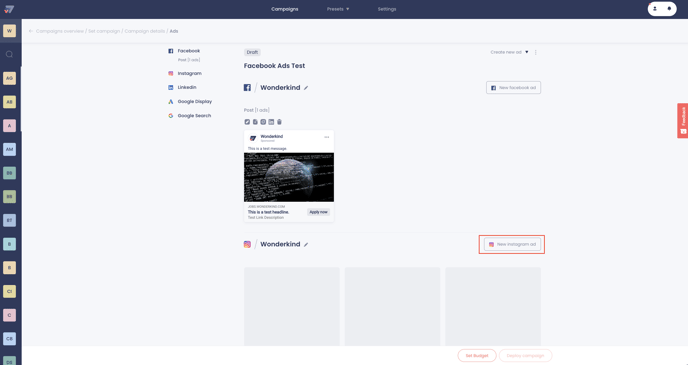Copy Post ad to LinkedIn icon
The image size is (688, 365).
(271, 122)
